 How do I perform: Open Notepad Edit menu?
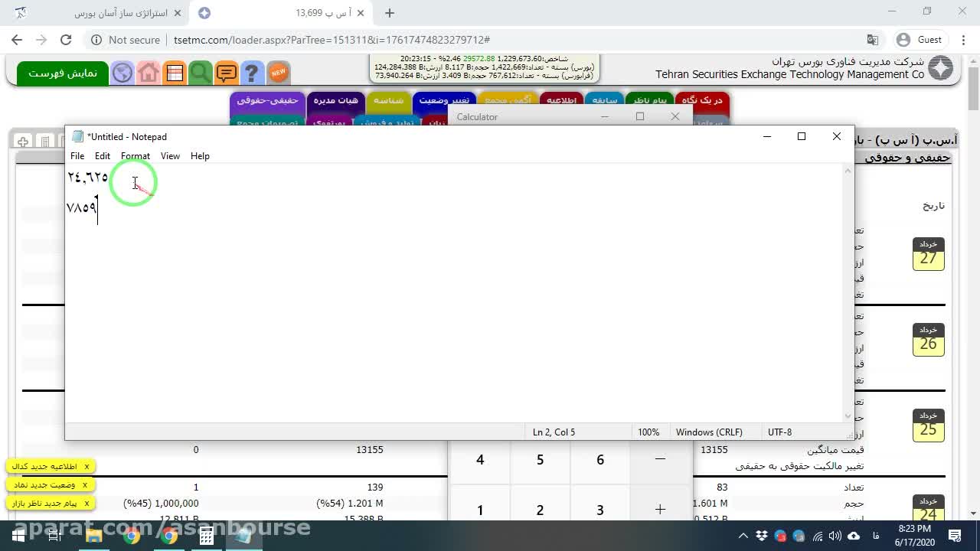pos(103,156)
